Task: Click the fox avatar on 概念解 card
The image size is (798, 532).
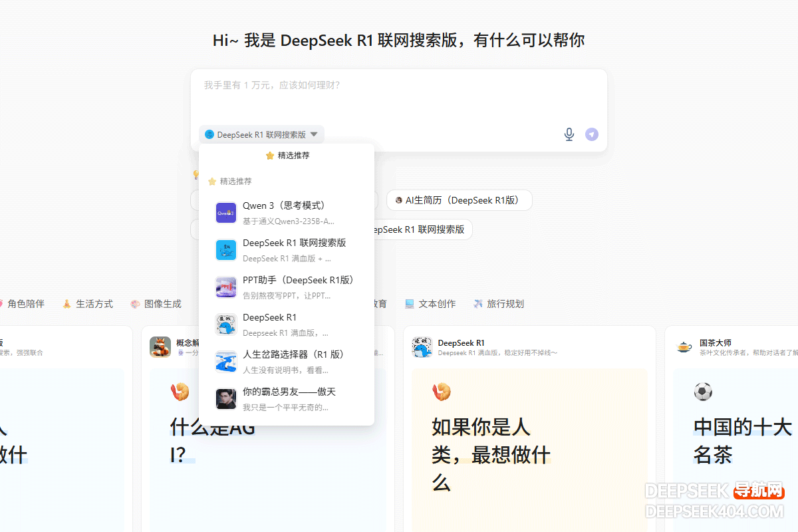Action: click(x=160, y=347)
